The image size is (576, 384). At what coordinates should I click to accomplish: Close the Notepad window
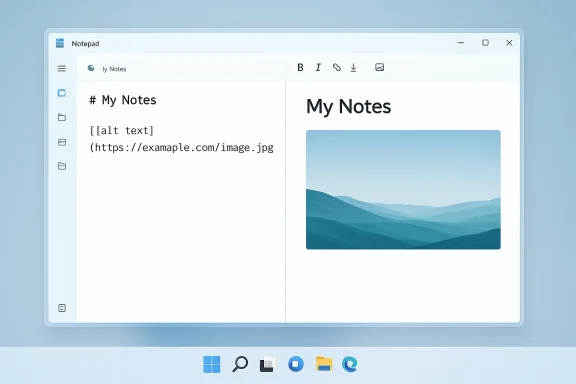coord(509,43)
